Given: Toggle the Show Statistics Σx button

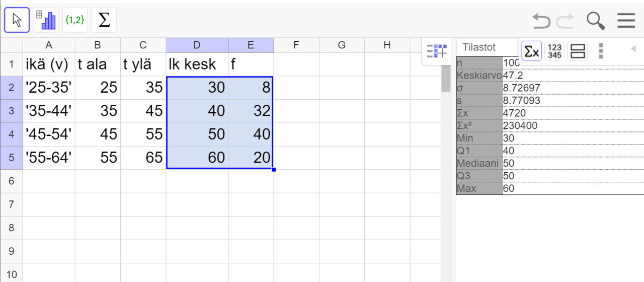Looking at the screenshot, I should click(531, 51).
